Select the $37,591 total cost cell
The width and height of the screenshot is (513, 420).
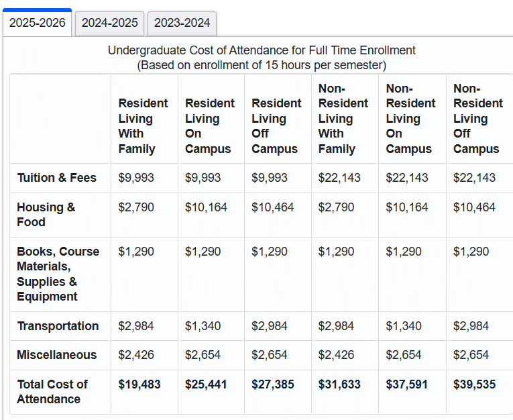(407, 384)
